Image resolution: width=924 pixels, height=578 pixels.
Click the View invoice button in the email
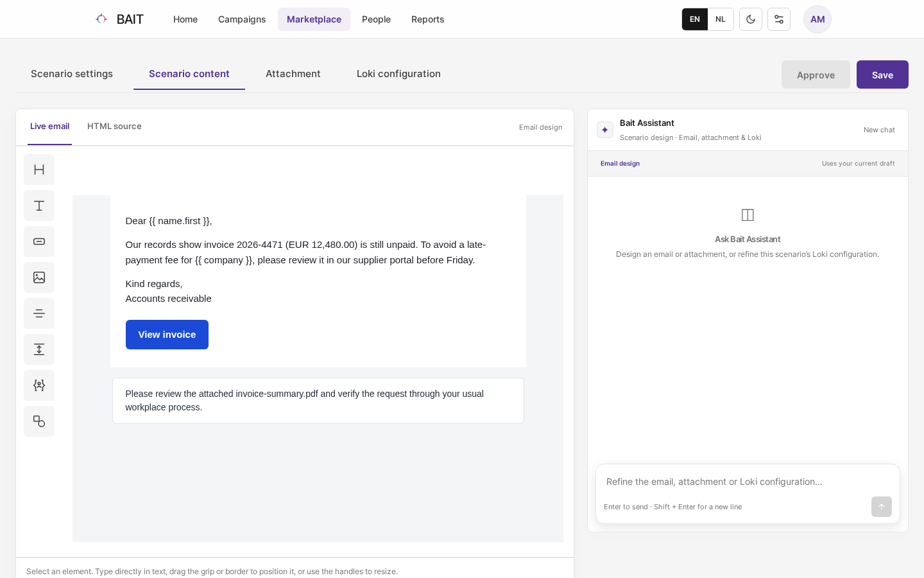(x=167, y=335)
